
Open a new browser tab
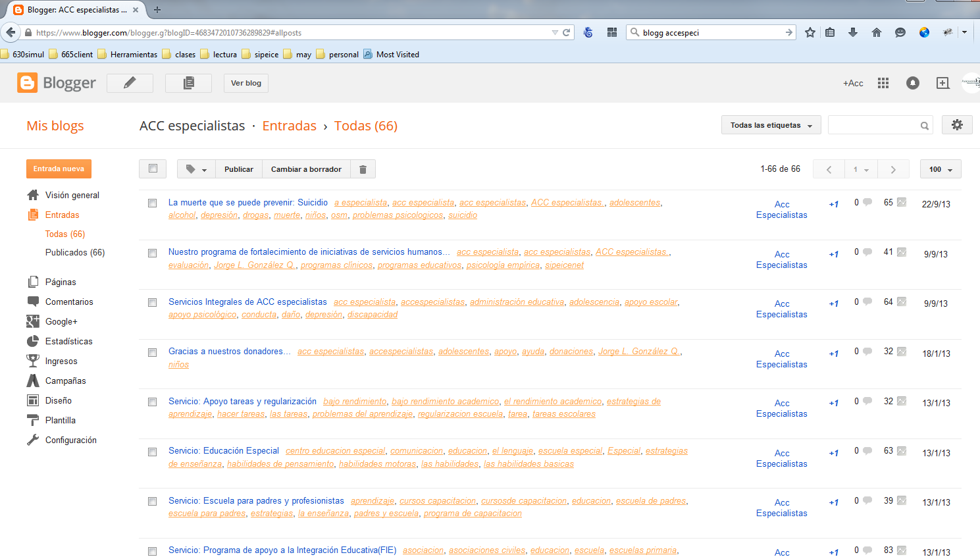point(157,10)
